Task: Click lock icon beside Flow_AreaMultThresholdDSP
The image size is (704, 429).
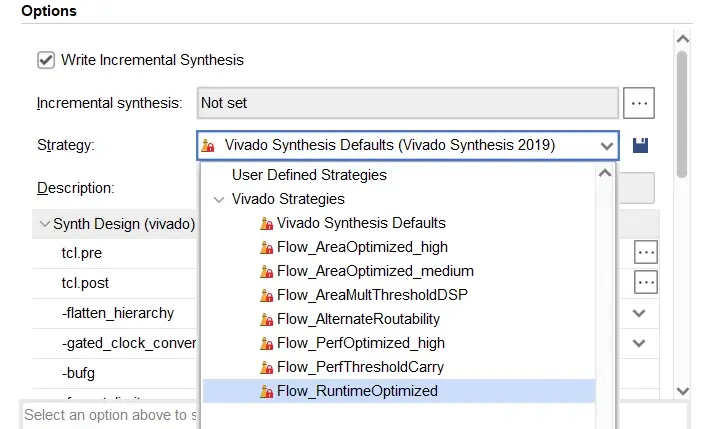Action: click(x=266, y=296)
